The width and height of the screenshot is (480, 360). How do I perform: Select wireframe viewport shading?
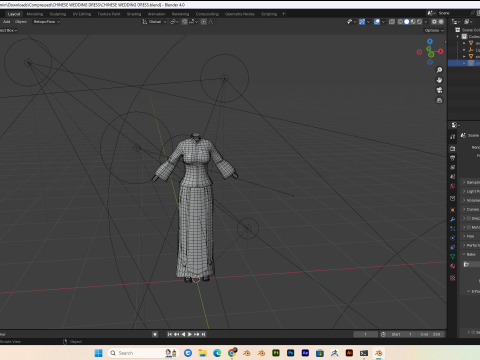(400, 22)
